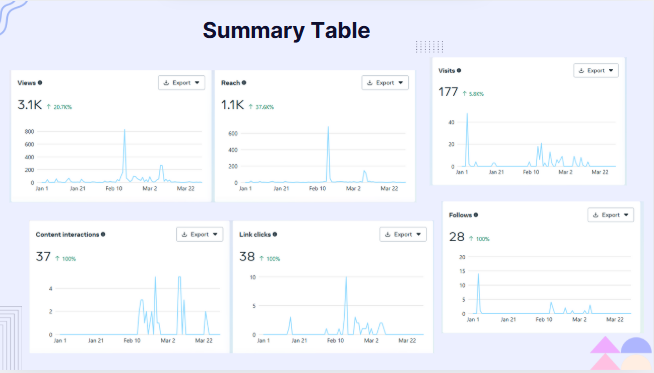654x373 pixels.
Task: Click Feb 10 axis label in Views chart
Action: pyautogui.click(x=113, y=189)
